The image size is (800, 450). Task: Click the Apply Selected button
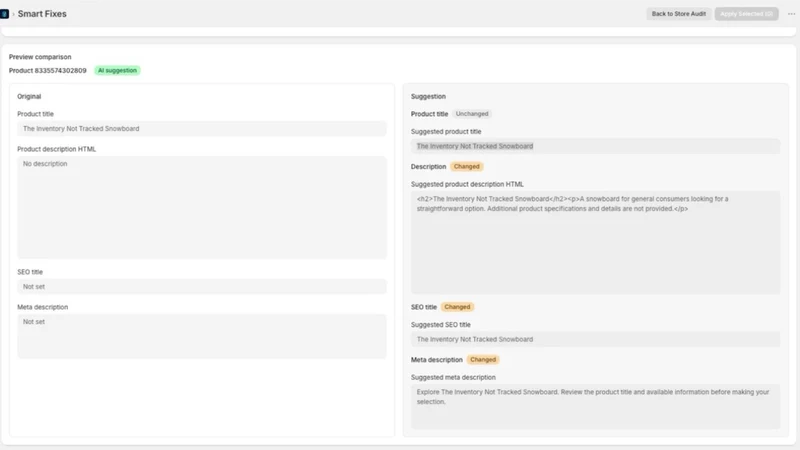[x=746, y=14]
